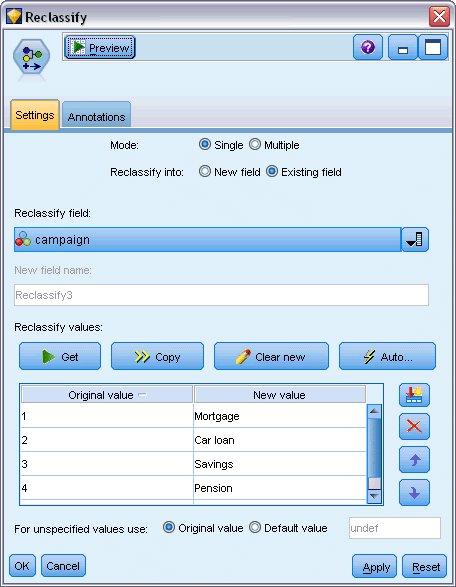
Task: Click the table scrollbar down arrow
Action: pos(374,496)
